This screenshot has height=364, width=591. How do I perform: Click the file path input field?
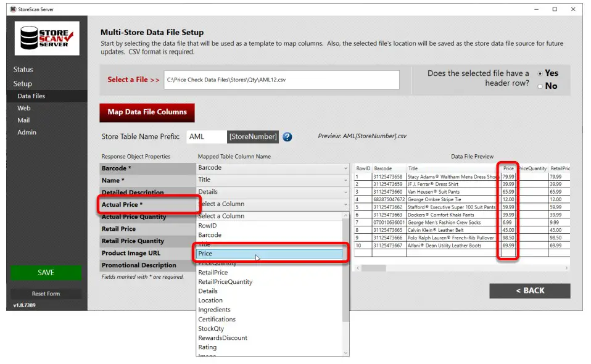click(281, 80)
